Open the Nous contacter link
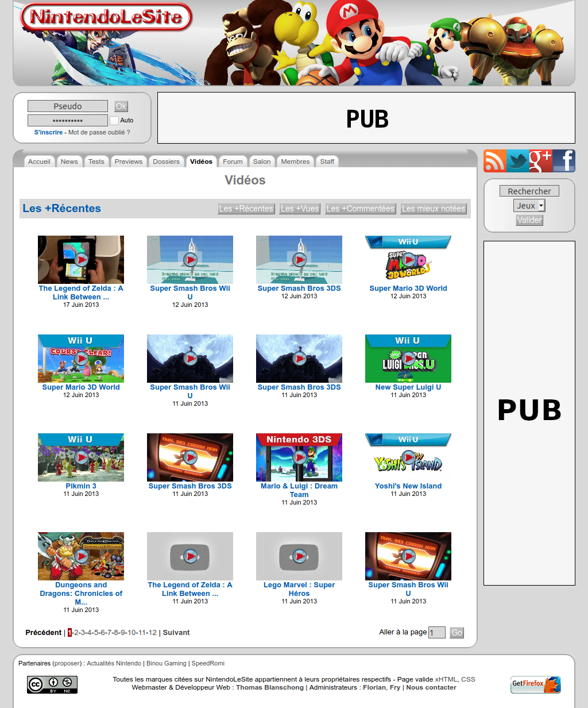This screenshot has width=588, height=708. (x=431, y=687)
